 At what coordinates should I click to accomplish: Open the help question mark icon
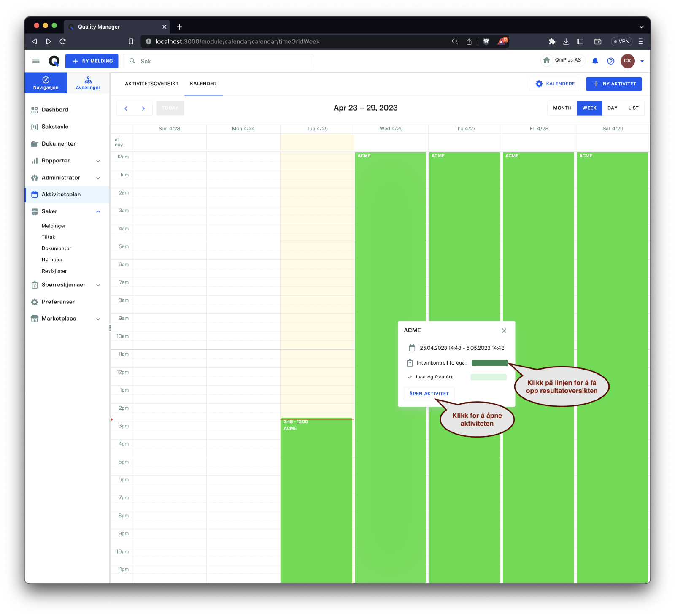pyautogui.click(x=610, y=61)
